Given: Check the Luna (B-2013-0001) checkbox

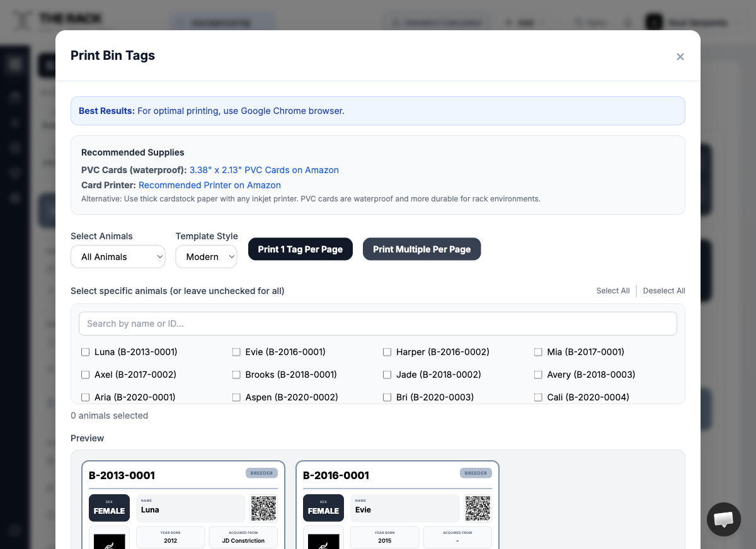Looking at the screenshot, I should click(x=86, y=352).
